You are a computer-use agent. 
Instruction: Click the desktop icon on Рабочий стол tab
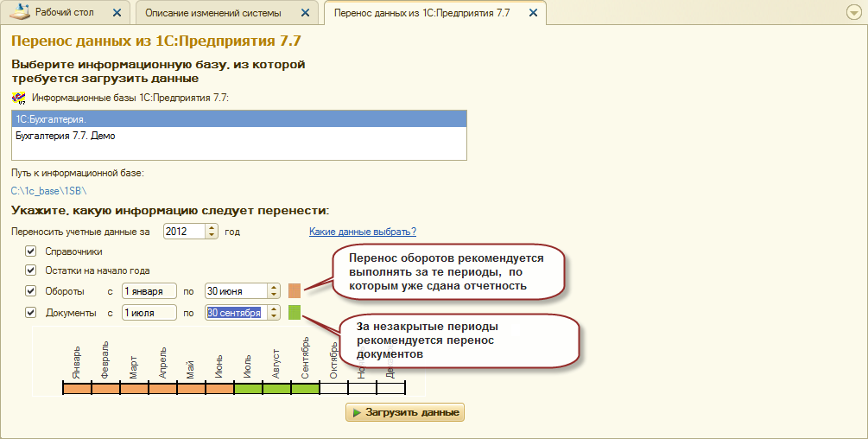pos(20,11)
